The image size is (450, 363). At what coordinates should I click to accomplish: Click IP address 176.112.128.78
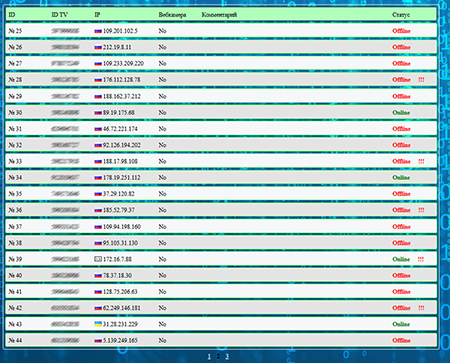coord(121,80)
